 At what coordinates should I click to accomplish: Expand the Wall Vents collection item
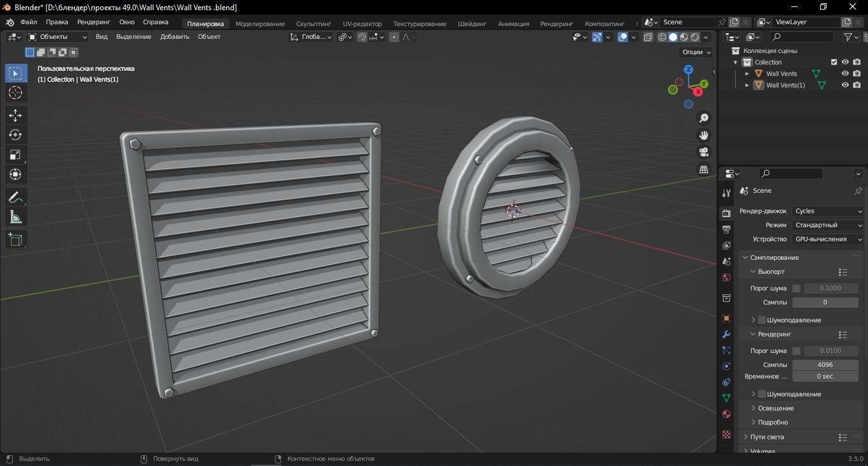click(x=746, y=73)
